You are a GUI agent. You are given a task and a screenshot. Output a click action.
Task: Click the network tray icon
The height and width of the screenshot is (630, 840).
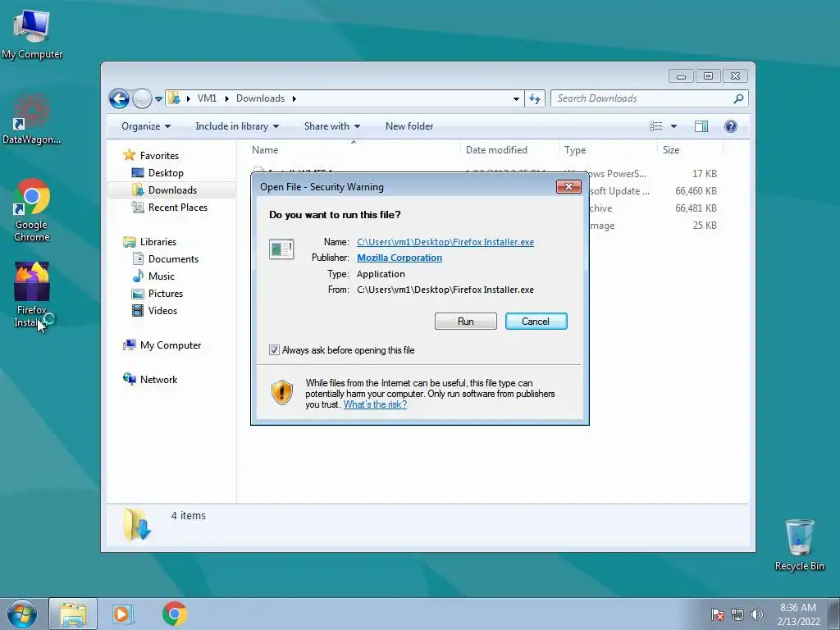tap(737, 614)
